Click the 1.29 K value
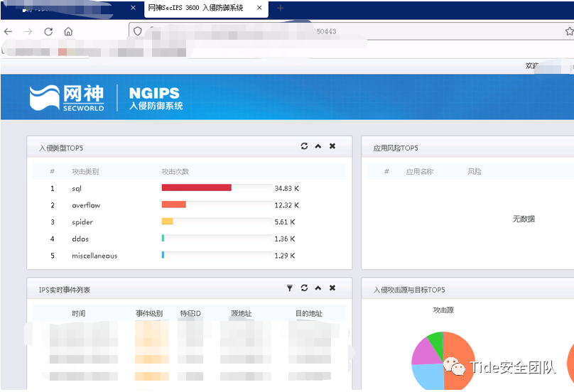 pyautogui.click(x=285, y=256)
